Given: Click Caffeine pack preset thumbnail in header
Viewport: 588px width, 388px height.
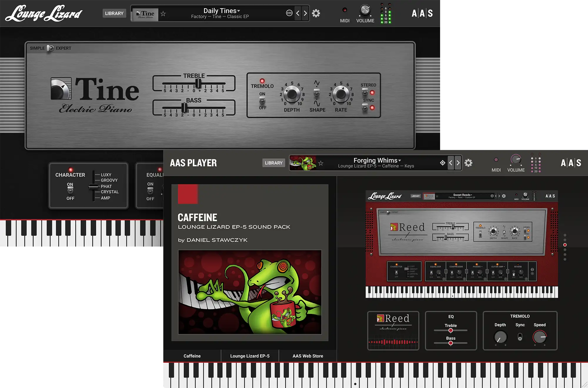Looking at the screenshot, I should point(303,163).
